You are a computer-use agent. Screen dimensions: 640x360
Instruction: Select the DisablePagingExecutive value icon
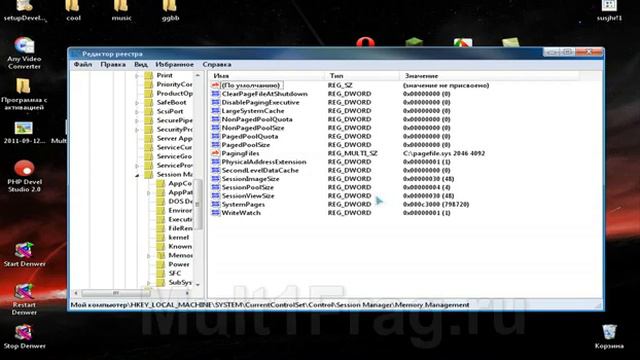(216, 102)
